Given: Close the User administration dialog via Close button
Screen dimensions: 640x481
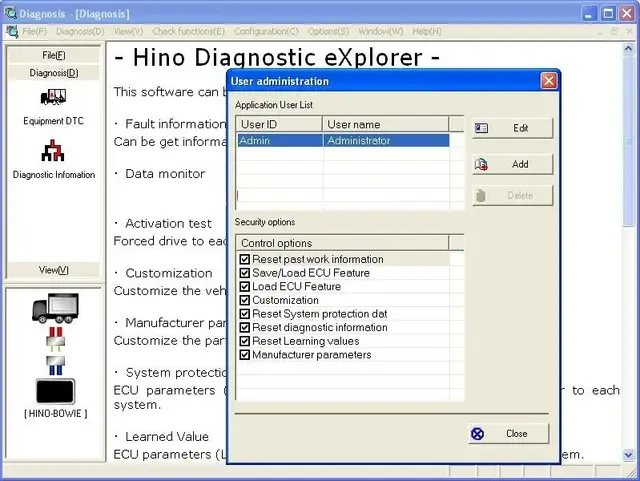Looking at the screenshot, I should [x=509, y=433].
